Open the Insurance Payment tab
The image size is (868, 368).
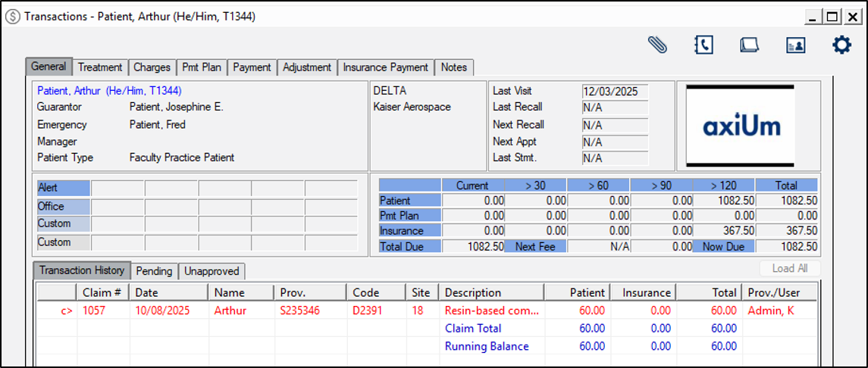pyautogui.click(x=386, y=67)
